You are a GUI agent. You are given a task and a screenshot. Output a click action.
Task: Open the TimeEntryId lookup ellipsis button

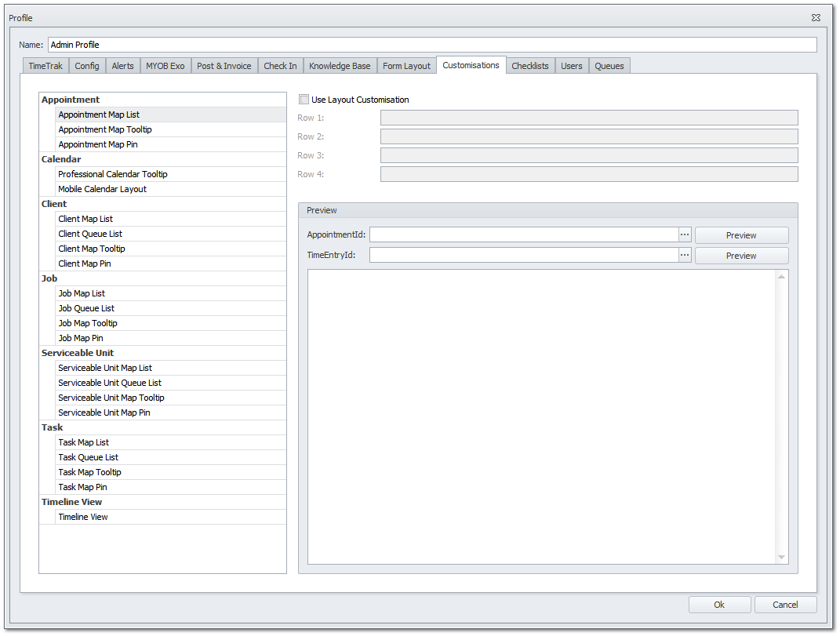click(684, 255)
